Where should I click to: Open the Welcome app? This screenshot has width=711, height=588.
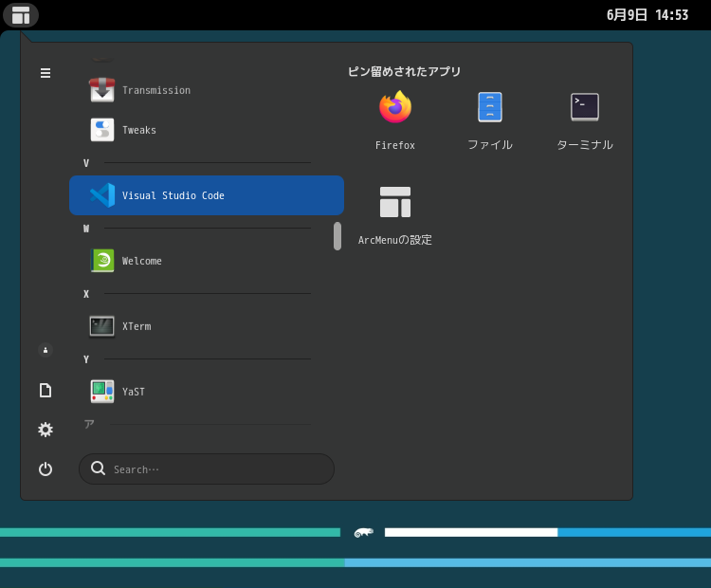pos(207,261)
